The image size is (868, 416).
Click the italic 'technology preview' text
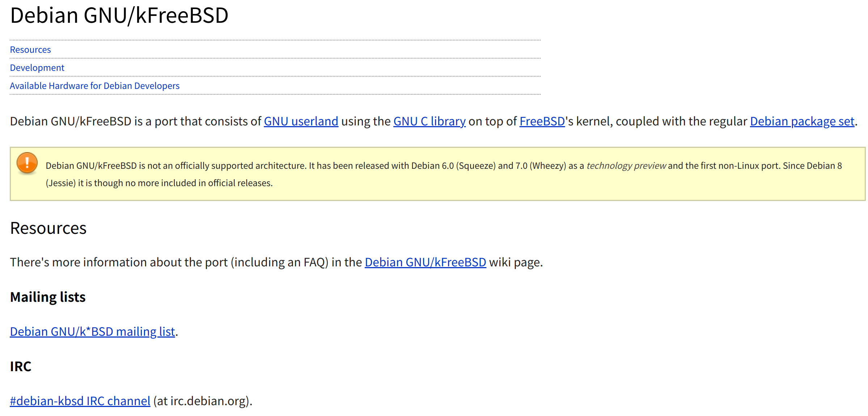pos(626,166)
